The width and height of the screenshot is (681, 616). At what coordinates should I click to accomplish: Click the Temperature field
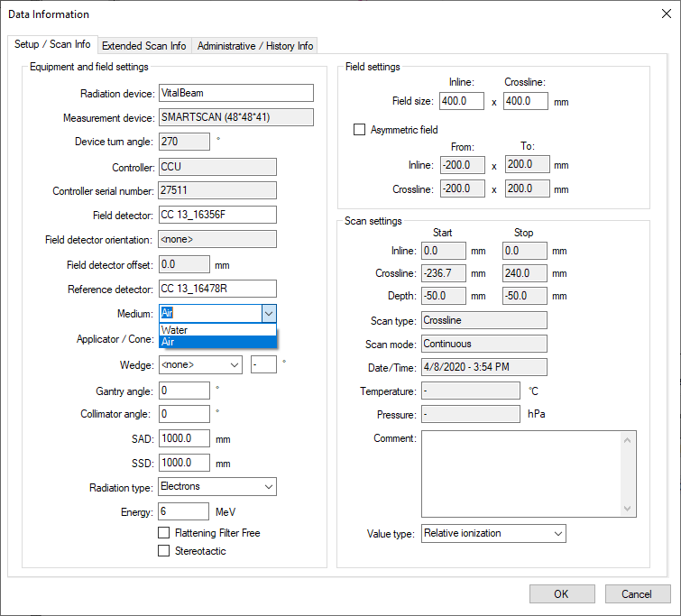pos(471,391)
